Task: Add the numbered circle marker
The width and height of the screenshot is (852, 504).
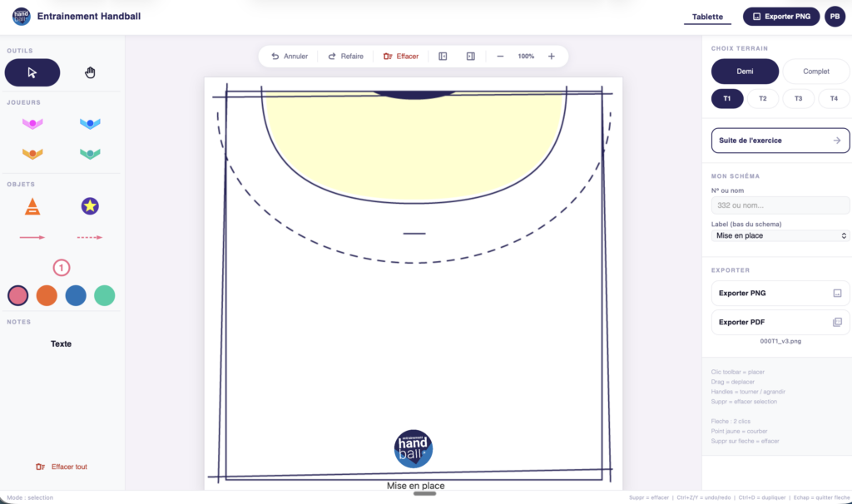Action: [62, 268]
